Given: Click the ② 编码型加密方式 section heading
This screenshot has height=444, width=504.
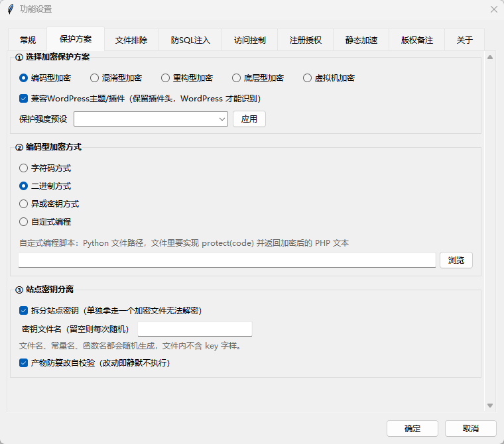Looking at the screenshot, I should (48, 147).
